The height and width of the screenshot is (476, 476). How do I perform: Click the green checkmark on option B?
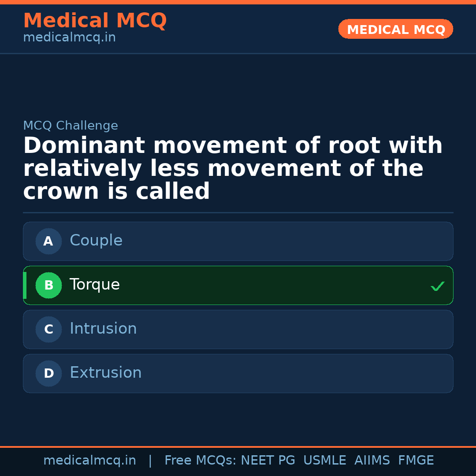pyautogui.click(x=438, y=286)
